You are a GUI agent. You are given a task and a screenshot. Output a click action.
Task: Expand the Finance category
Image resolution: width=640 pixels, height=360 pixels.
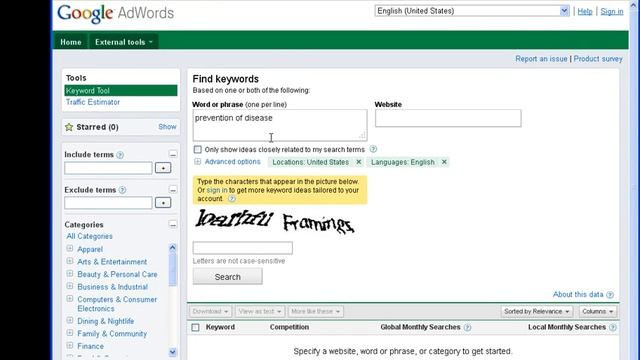[x=70, y=345]
